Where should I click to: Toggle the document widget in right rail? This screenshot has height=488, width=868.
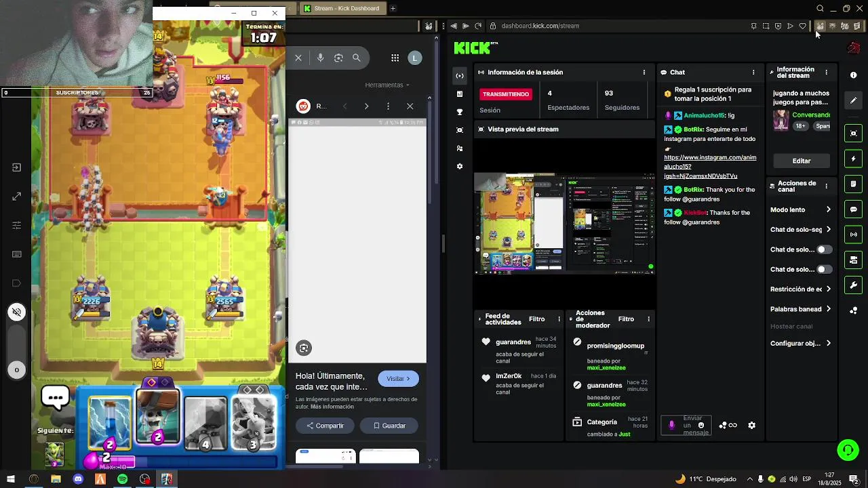[x=853, y=184]
